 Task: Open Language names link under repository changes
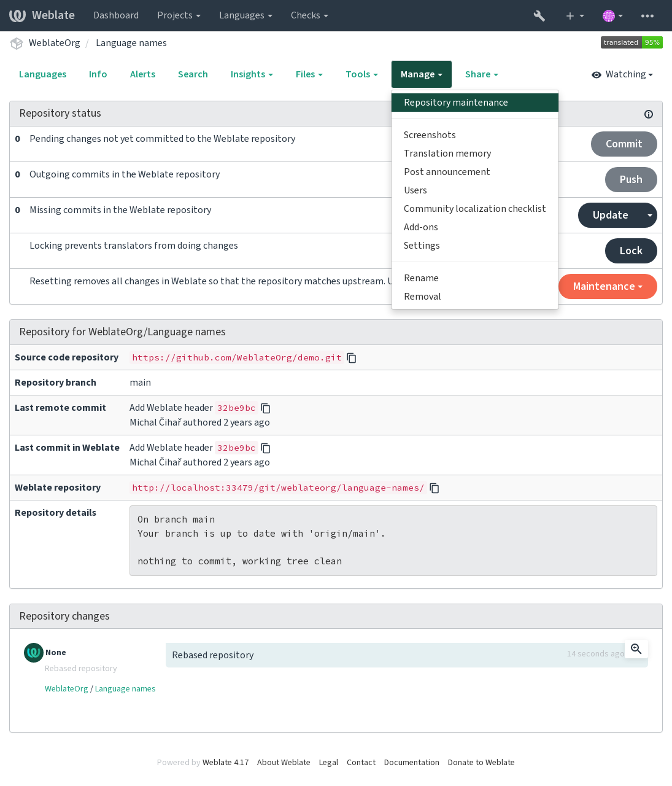point(125,689)
